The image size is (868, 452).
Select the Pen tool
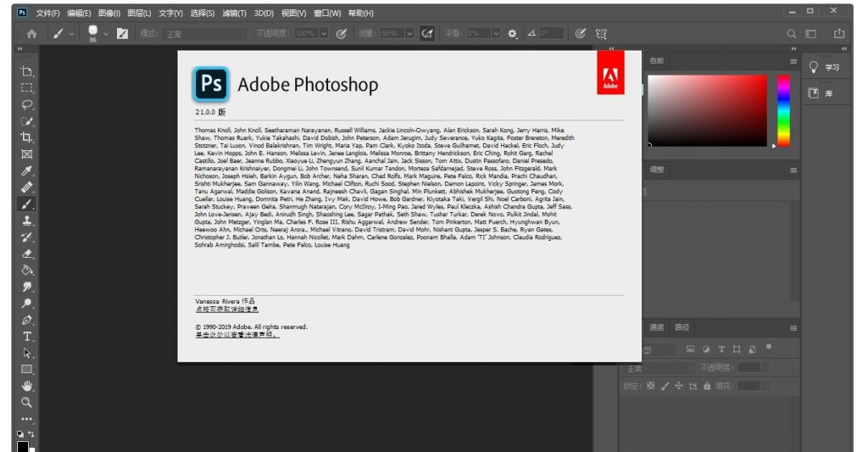26,321
